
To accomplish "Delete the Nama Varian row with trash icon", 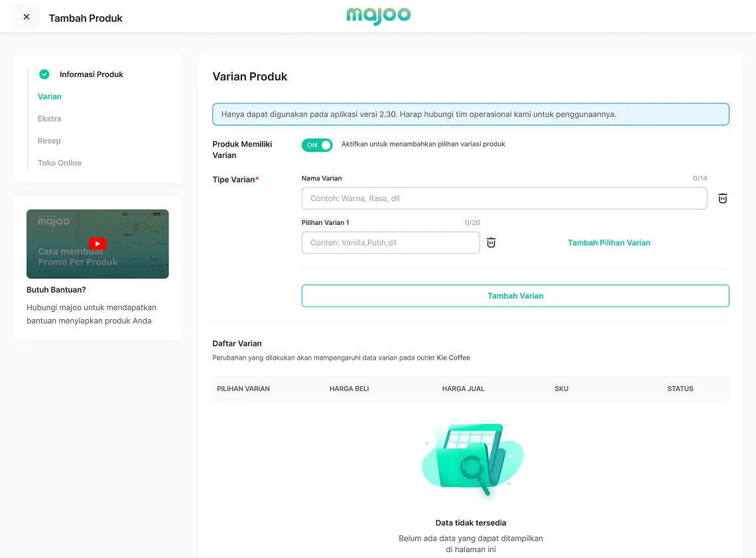I will (x=722, y=198).
